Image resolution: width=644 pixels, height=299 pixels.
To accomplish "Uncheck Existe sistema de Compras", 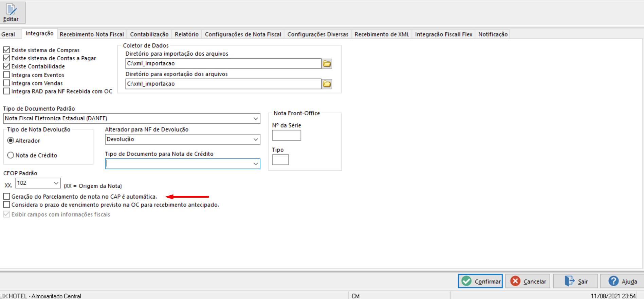I will pyautogui.click(x=6, y=50).
